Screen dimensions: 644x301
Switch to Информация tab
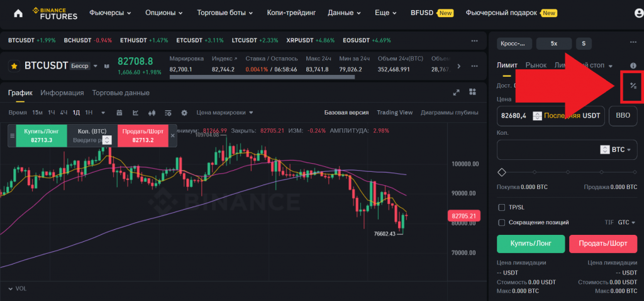coord(62,93)
